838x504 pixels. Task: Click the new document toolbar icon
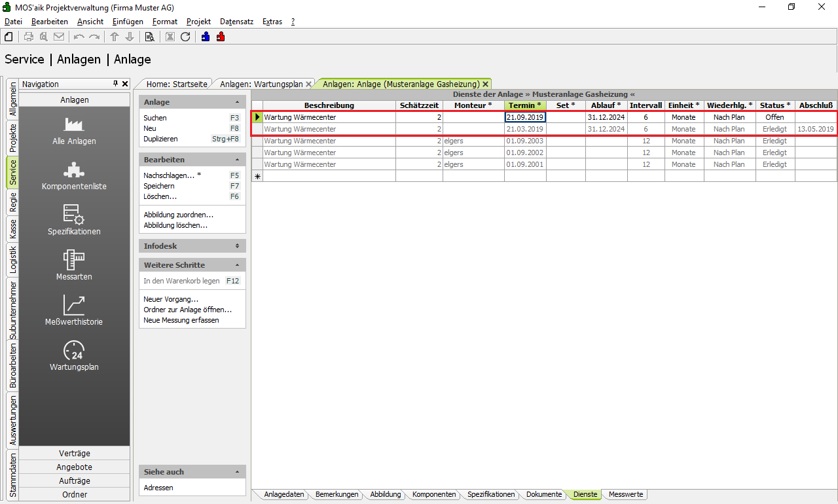pyautogui.click(x=9, y=37)
